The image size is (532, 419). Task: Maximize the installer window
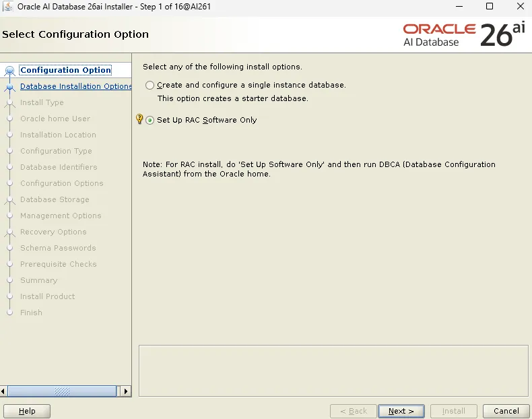tap(490, 7)
